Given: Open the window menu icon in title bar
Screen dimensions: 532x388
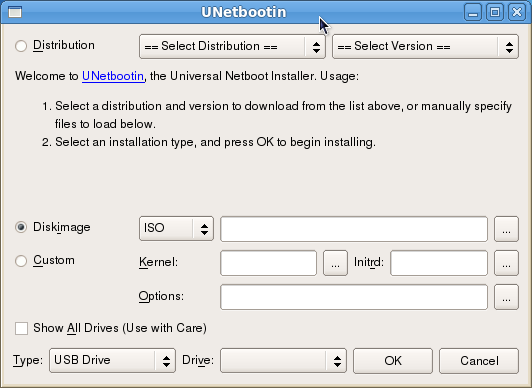Looking at the screenshot, I should [x=15, y=12].
